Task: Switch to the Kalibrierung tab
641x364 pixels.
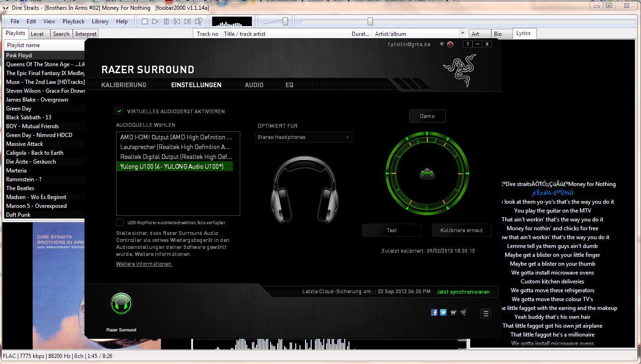Action: tap(124, 85)
